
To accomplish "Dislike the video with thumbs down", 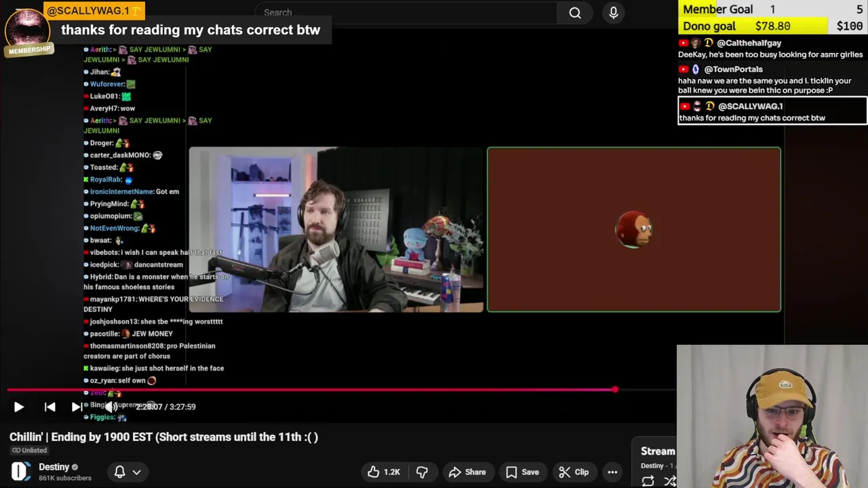I will click(422, 472).
